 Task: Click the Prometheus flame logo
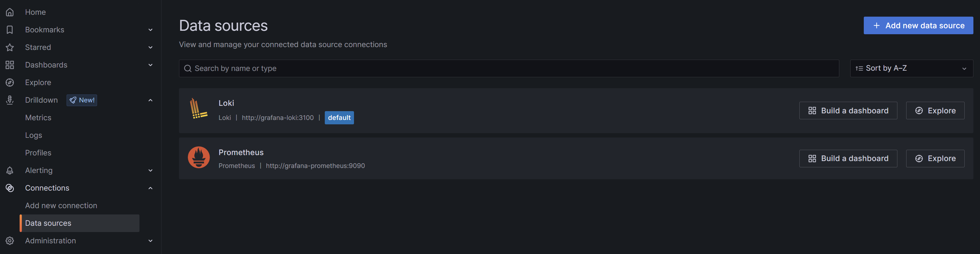(199, 157)
